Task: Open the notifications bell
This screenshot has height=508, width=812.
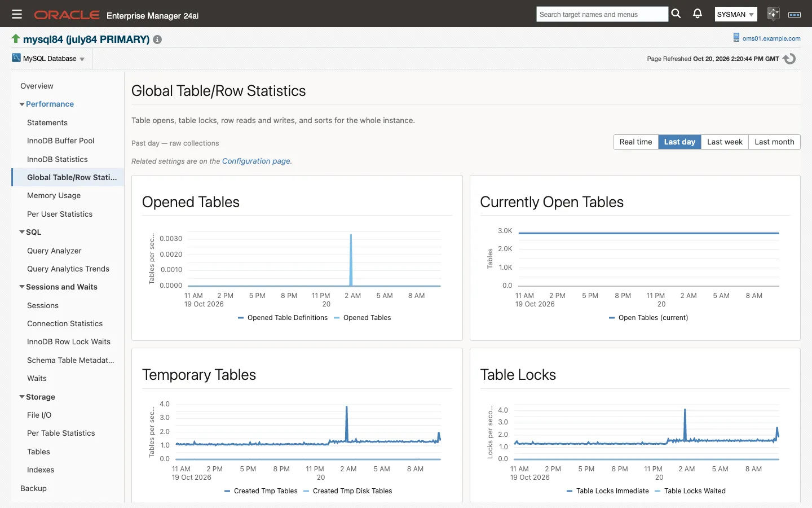Action: point(698,14)
